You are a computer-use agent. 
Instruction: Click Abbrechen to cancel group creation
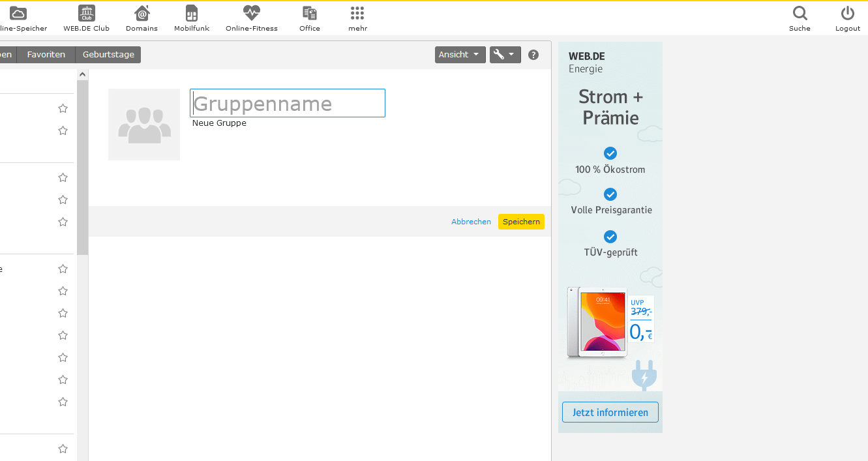(471, 222)
